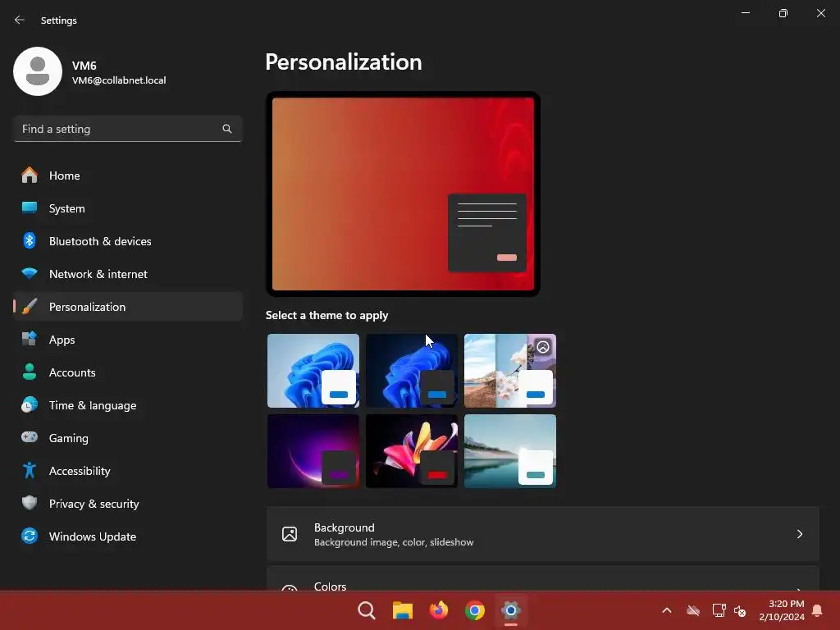Click VM6@collabnet.local account text

[119, 80]
